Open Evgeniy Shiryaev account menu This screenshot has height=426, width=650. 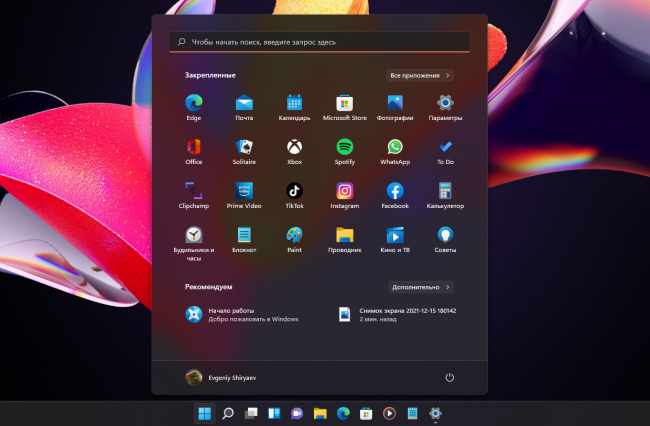coord(221,378)
